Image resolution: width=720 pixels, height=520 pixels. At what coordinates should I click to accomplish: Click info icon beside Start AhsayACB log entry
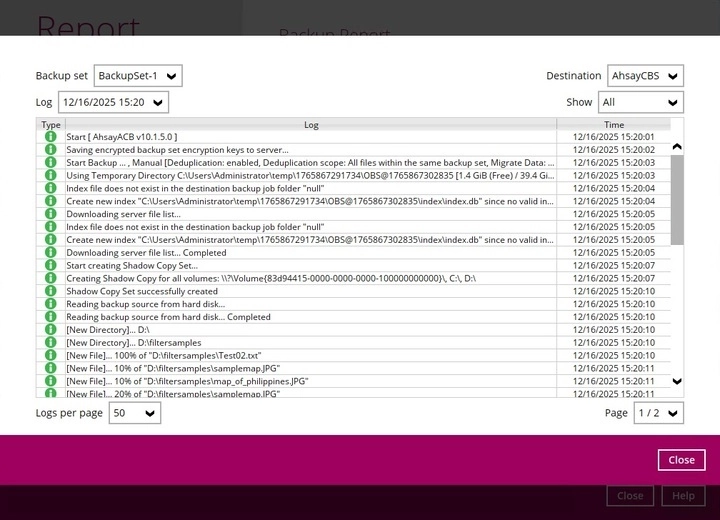tap(50, 137)
